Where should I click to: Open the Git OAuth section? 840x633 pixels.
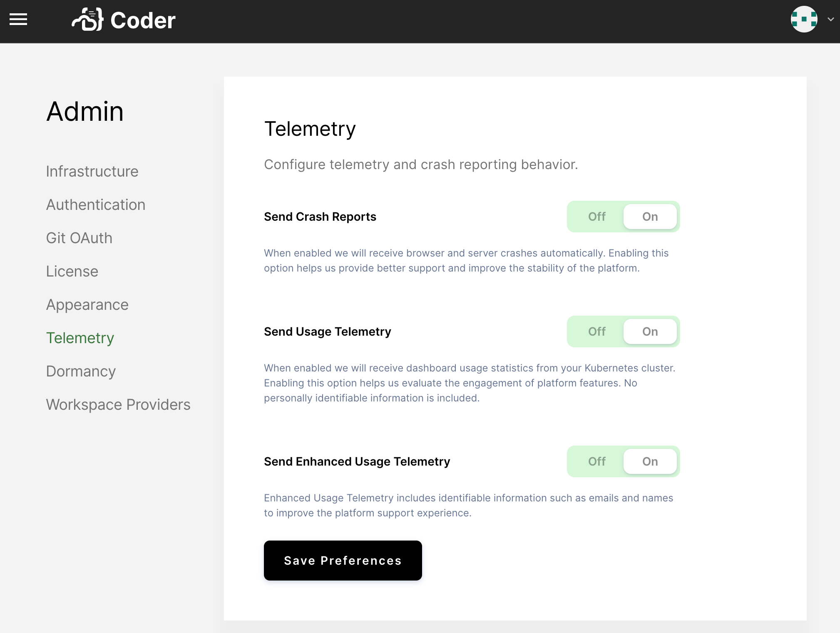[x=79, y=238]
